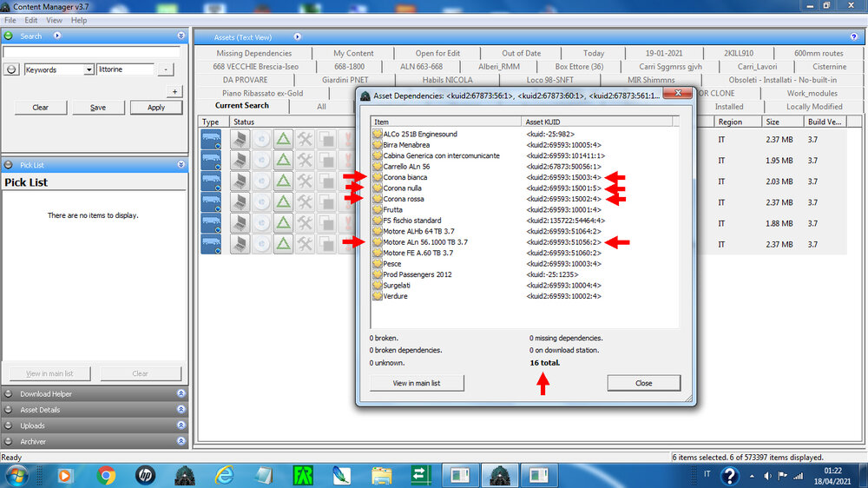The image size is (868, 488).
Task: Click the Clear button in Search panel
Action: (x=41, y=108)
